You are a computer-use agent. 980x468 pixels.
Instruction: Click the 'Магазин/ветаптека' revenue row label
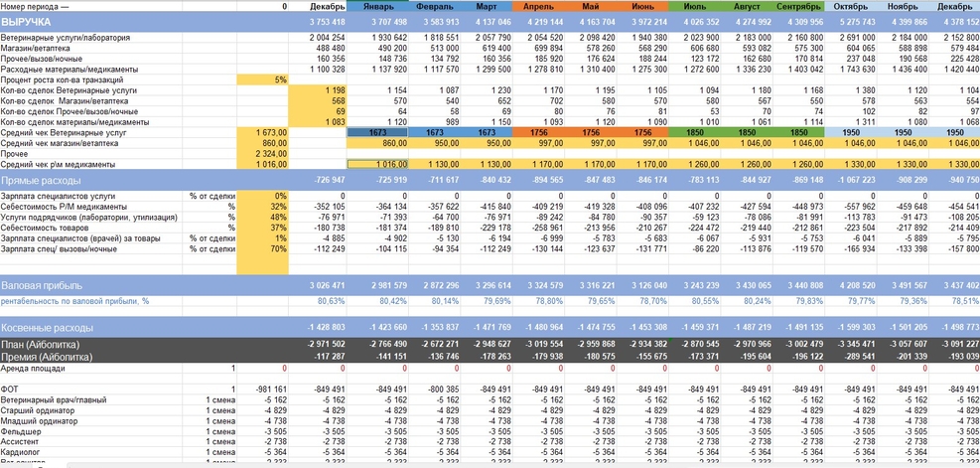pos(36,48)
